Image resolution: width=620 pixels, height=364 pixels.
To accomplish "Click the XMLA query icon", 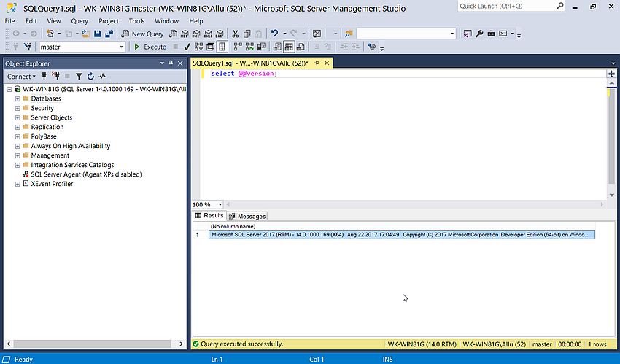I will (208, 34).
